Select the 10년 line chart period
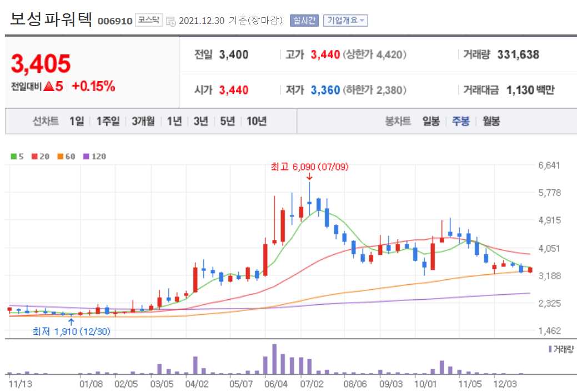 coord(257,121)
